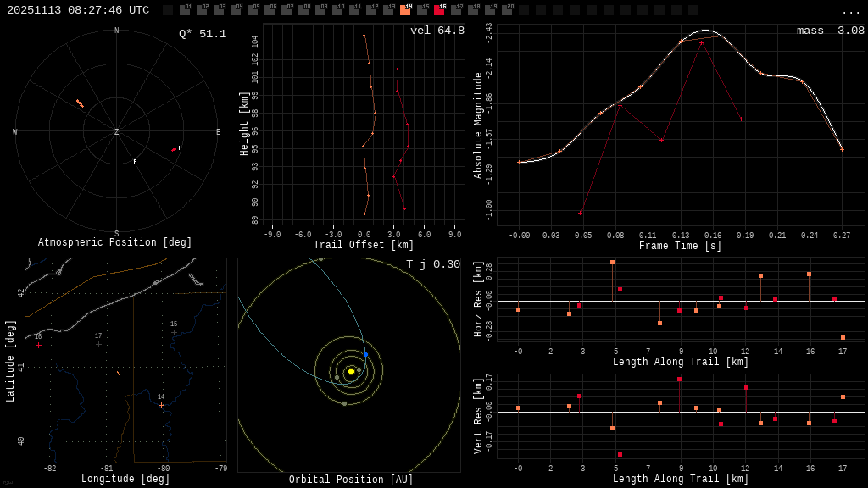Select station indicator box 19
This screenshot has width=868, height=488.
[x=490, y=10]
